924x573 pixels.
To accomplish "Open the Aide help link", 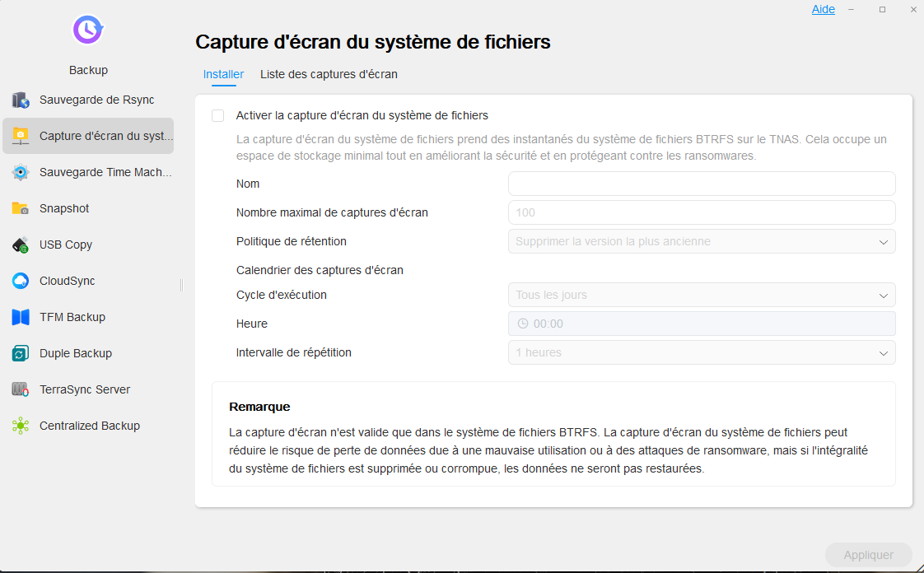I will point(824,9).
